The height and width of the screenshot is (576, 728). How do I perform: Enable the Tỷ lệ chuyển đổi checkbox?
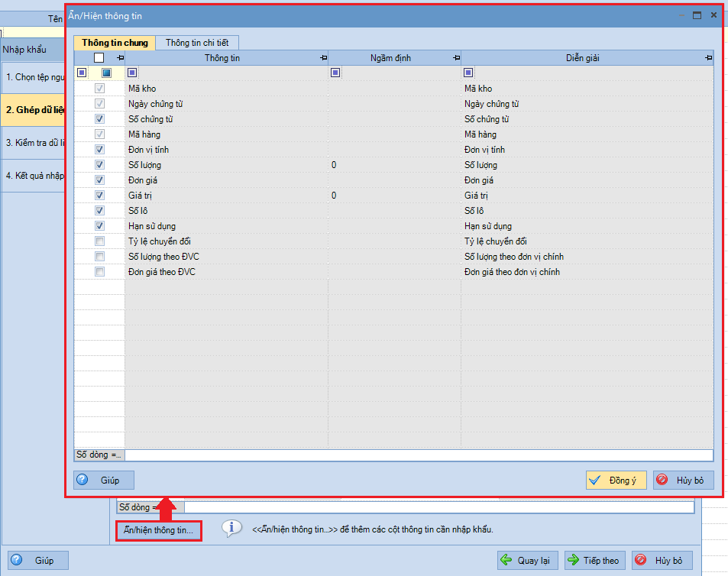coord(99,241)
